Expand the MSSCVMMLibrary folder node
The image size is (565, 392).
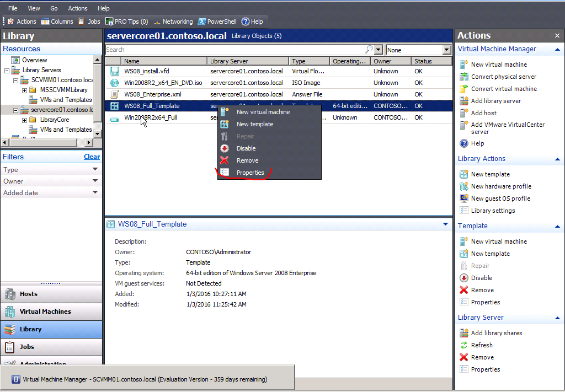tap(24, 90)
